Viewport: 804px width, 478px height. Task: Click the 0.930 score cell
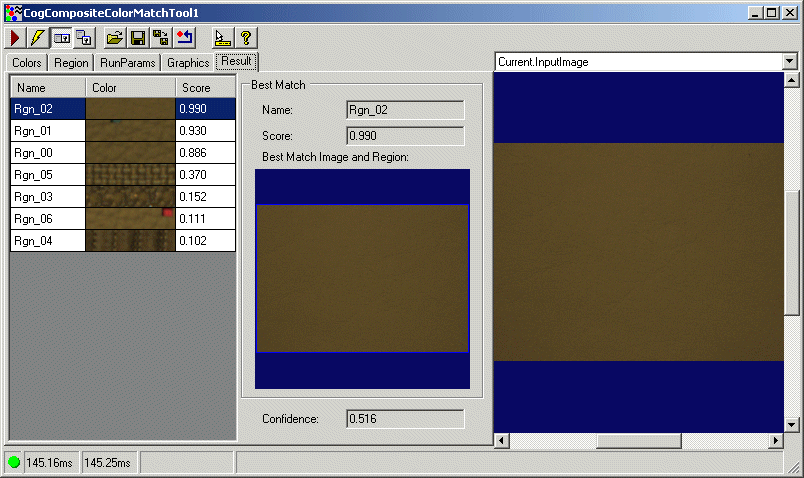[205, 131]
